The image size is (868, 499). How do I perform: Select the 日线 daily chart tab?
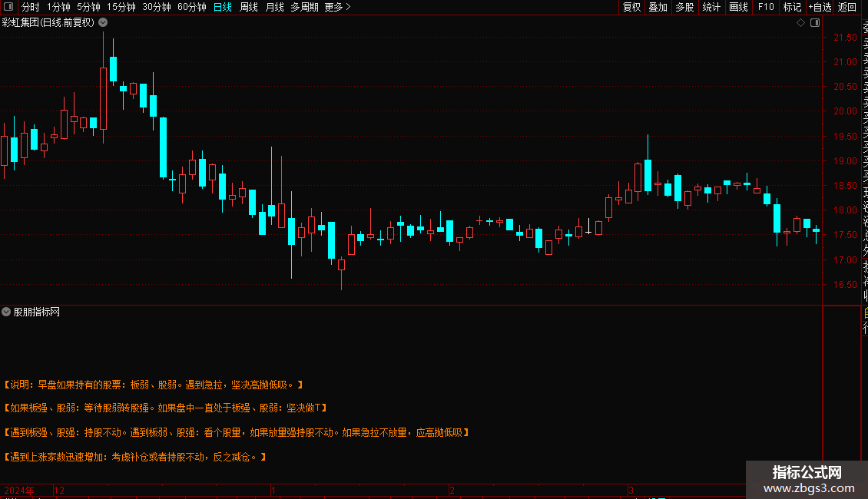pos(223,7)
